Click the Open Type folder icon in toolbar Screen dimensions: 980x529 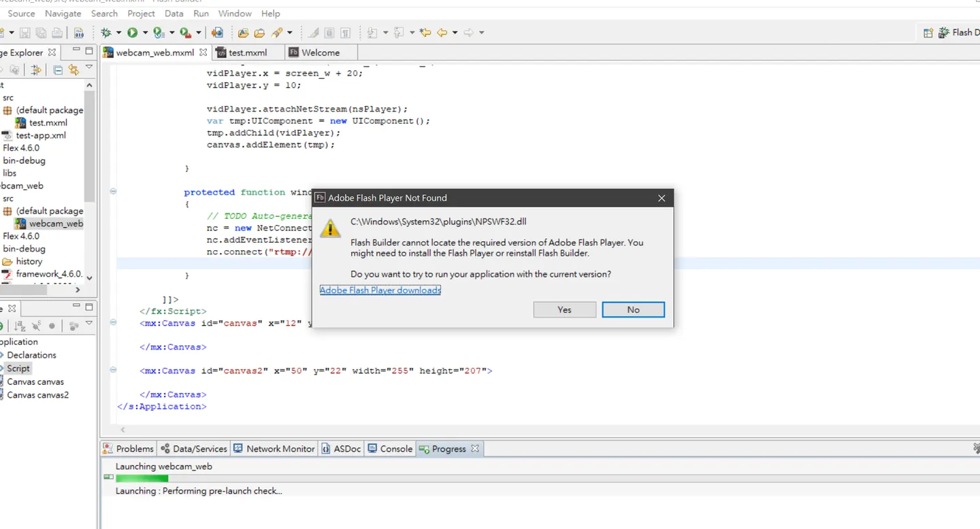pos(243,33)
